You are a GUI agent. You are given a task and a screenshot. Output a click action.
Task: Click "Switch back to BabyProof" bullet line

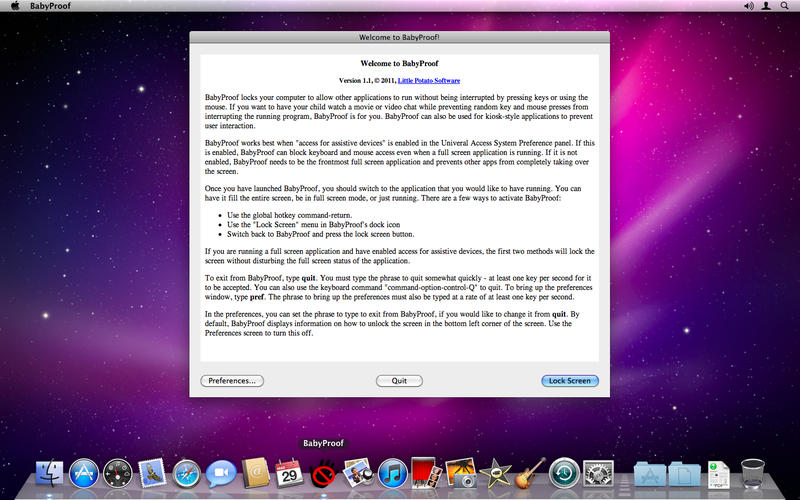[321, 234]
